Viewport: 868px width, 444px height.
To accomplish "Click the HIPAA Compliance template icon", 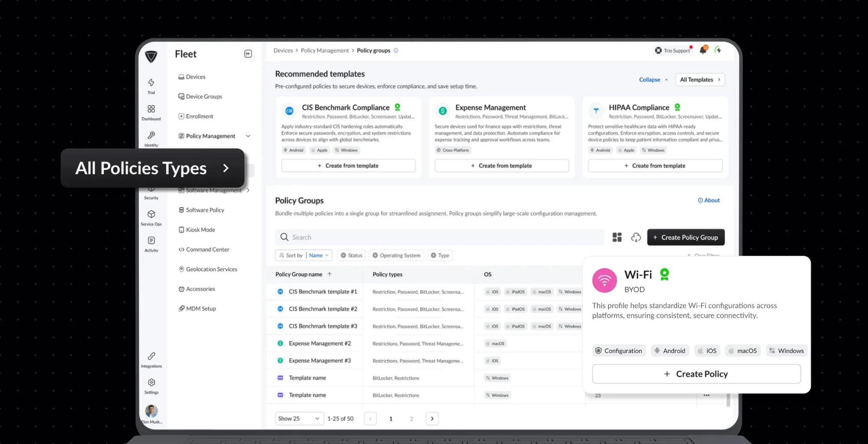I will pos(596,111).
